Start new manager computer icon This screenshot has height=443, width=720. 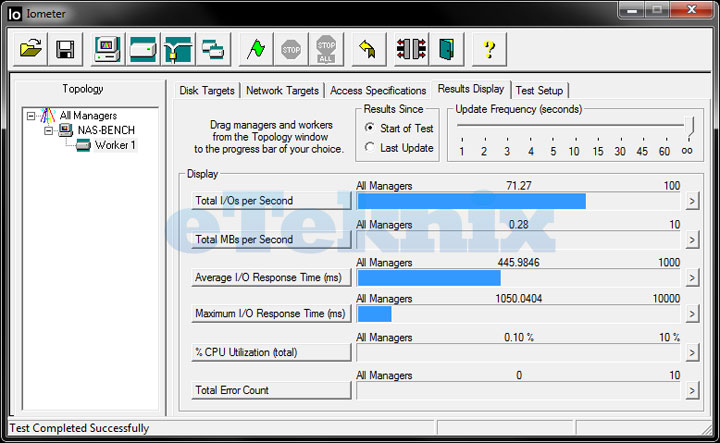point(107,49)
